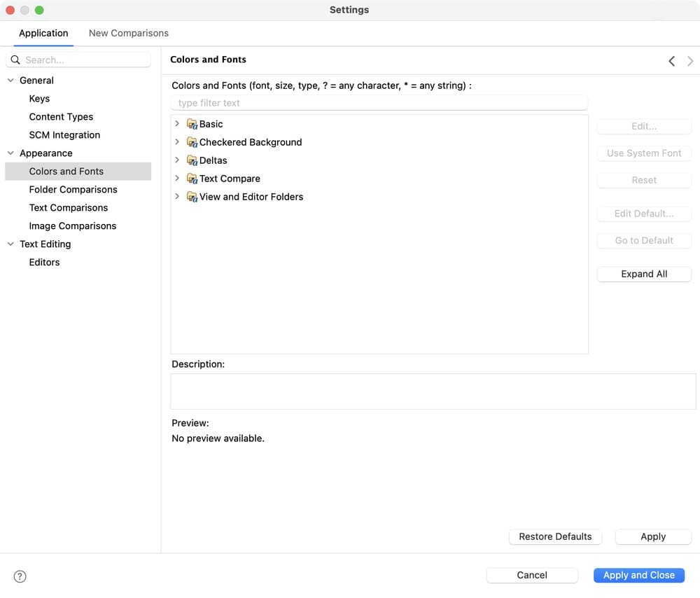Go back with the left arrow icon

click(x=671, y=61)
